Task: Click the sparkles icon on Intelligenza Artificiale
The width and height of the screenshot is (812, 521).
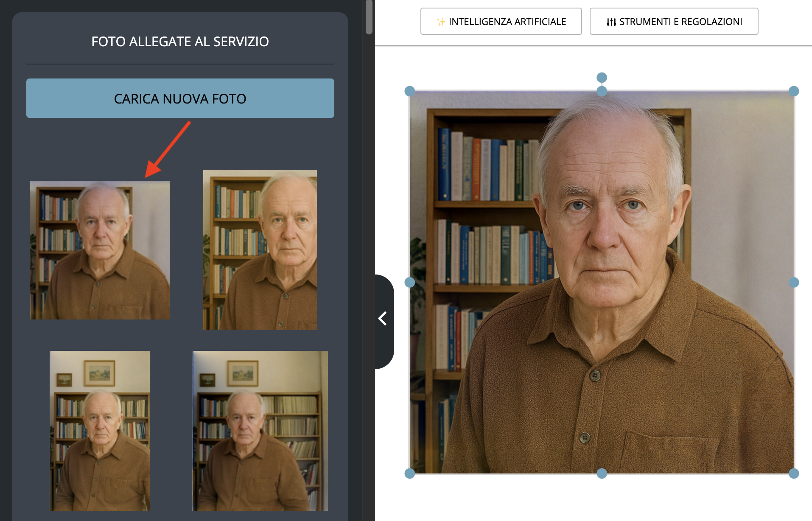Action: pyautogui.click(x=440, y=21)
